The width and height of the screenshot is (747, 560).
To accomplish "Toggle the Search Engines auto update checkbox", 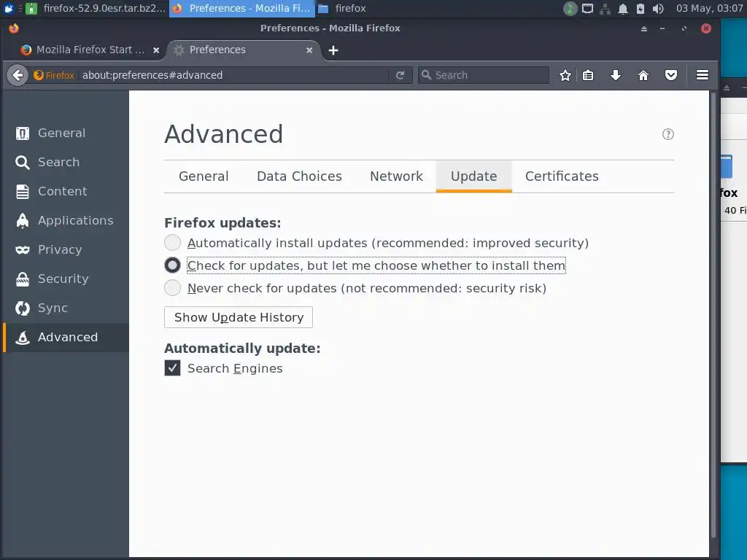I will [x=172, y=368].
